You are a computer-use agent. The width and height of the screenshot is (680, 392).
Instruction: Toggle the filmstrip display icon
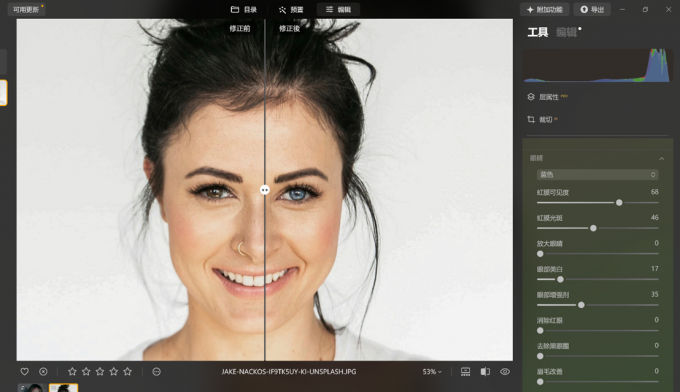[x=465, y=372]
